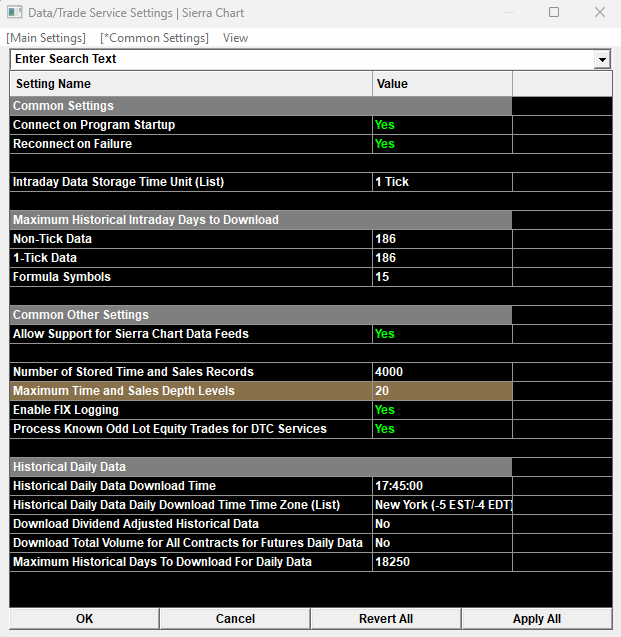Select the Connect on Program Startup row name
Image resolution: width=621 pixels, height=637 pixels.
point(191,125)
